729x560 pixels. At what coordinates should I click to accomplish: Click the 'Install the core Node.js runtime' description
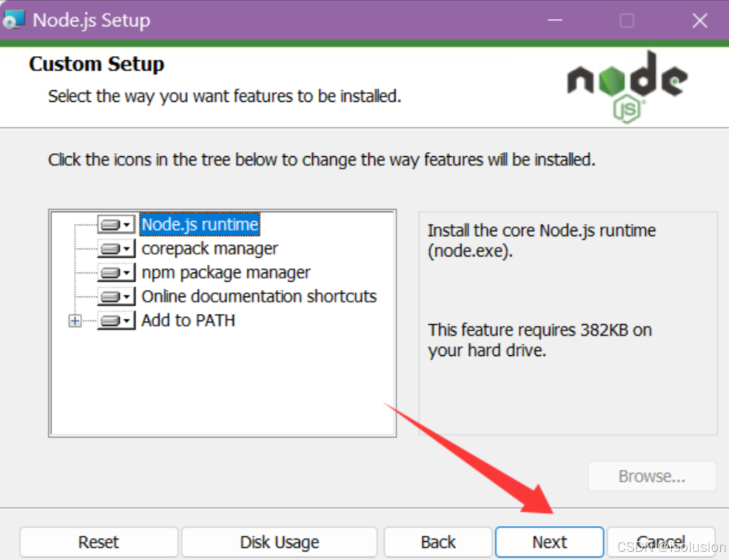542,240
